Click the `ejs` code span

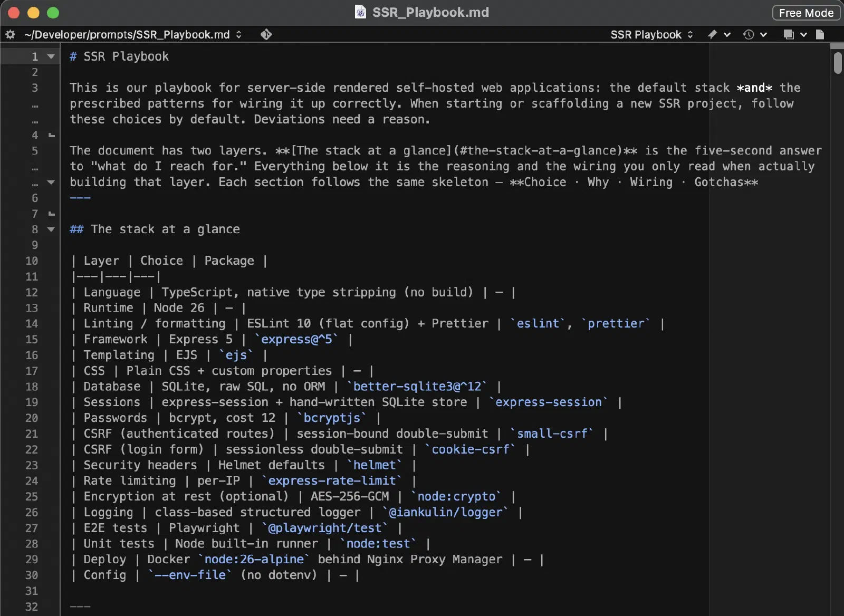point(236,355)
